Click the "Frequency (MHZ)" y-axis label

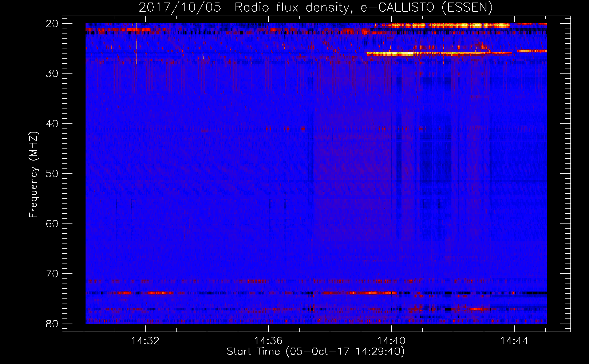tap(33, 175)
